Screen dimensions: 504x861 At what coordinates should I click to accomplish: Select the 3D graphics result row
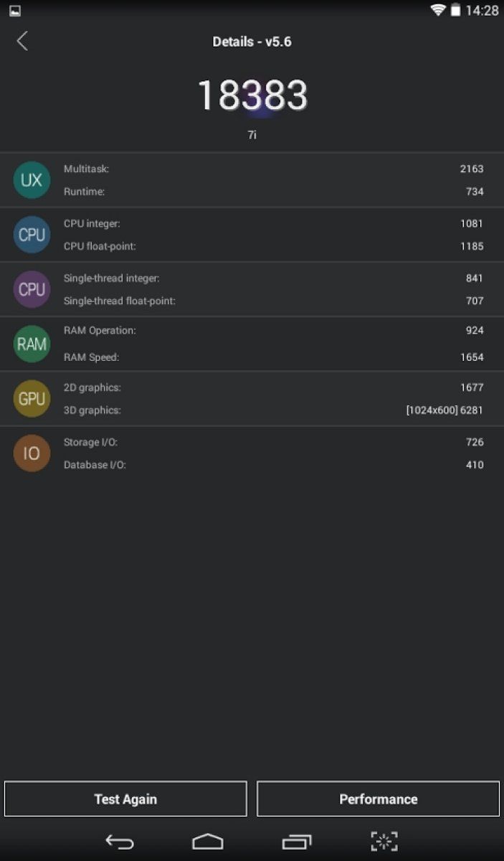click(272, 410)
